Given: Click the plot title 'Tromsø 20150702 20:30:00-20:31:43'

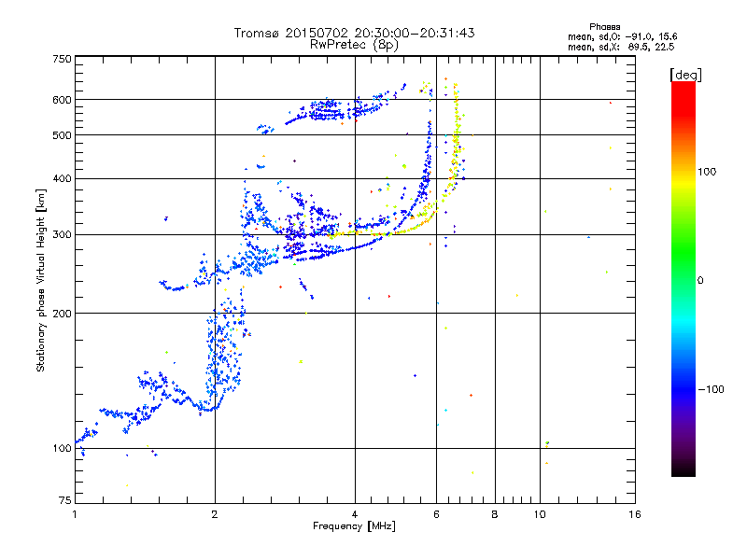Looking at the screenshot, I should (x=354, y=33).
